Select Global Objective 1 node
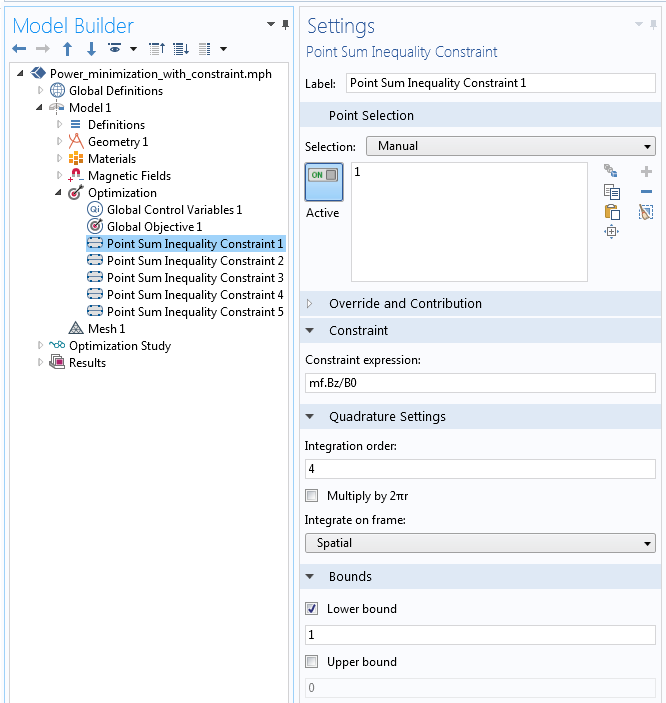 coord(154,227)
